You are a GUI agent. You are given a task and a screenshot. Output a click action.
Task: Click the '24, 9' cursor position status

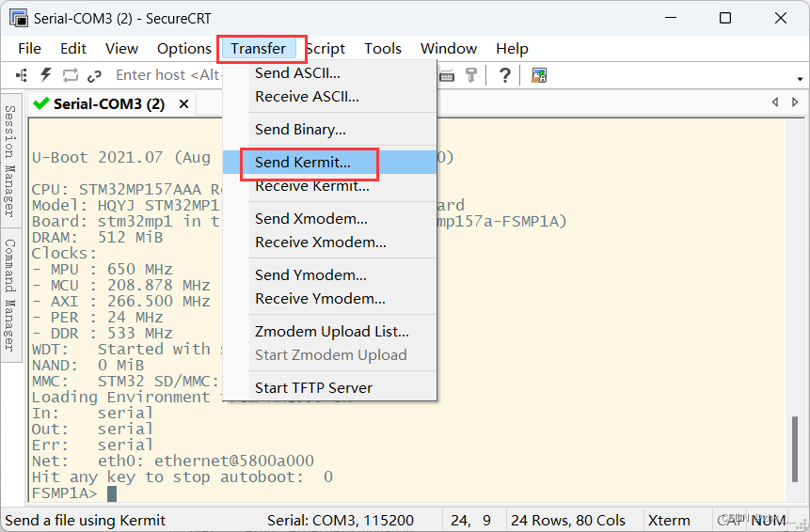470,520
